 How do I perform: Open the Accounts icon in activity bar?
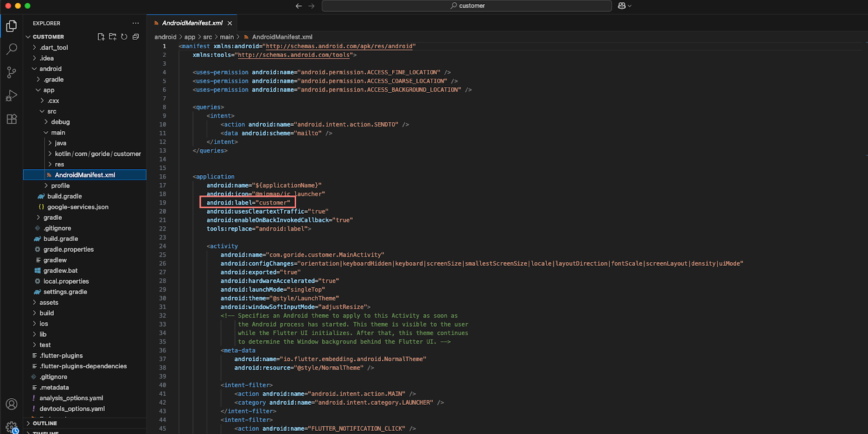click(11, 404)
